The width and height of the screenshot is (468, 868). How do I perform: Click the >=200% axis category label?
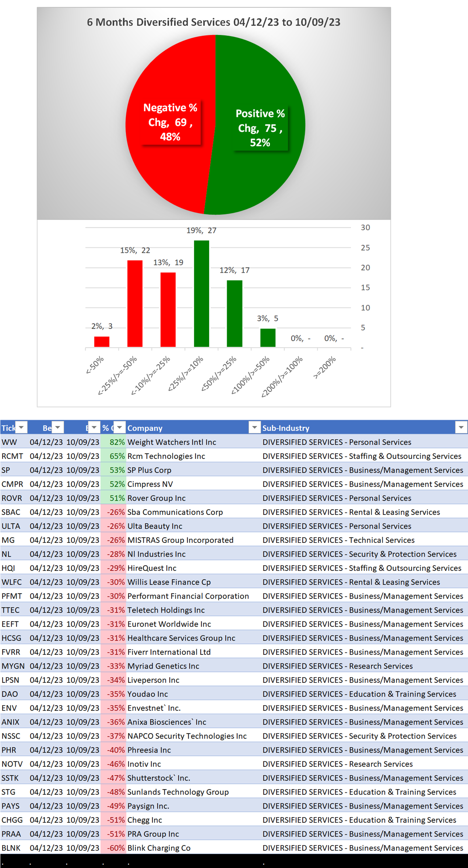[x=325, y=367]
